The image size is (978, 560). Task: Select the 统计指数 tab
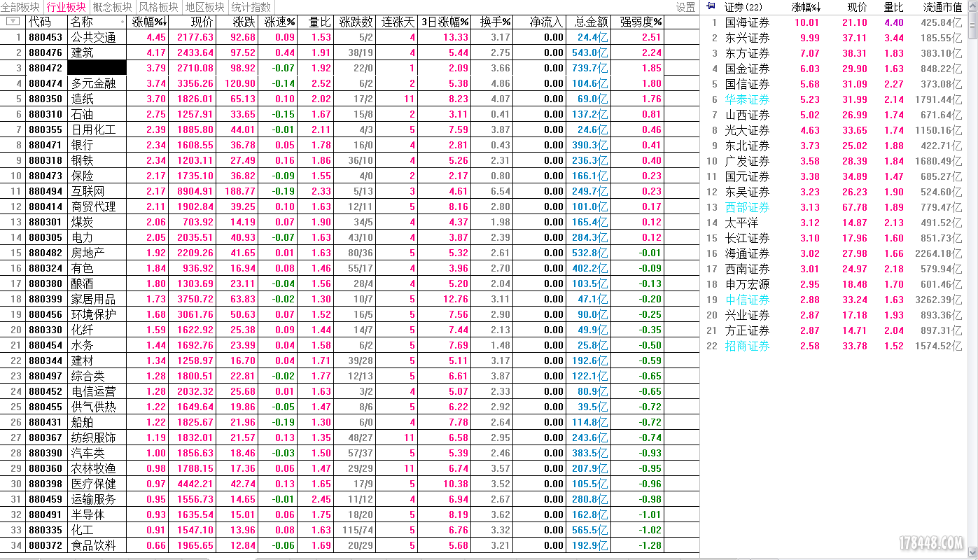251,7
